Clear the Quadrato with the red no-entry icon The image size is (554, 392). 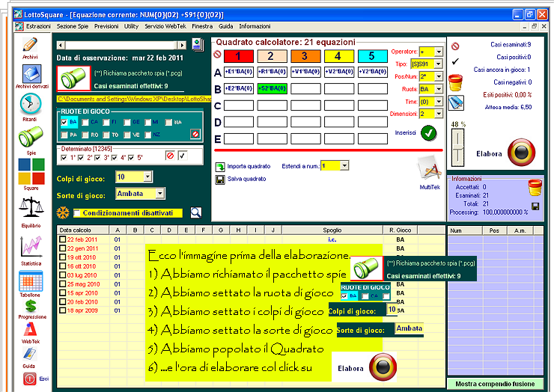click(217, 55)
